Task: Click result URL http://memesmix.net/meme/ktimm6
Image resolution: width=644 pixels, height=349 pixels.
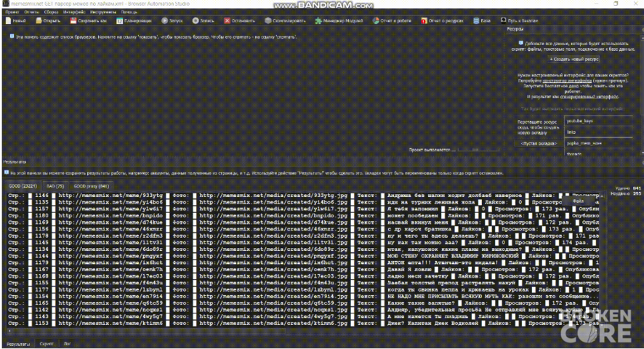Action: (110, 323)
